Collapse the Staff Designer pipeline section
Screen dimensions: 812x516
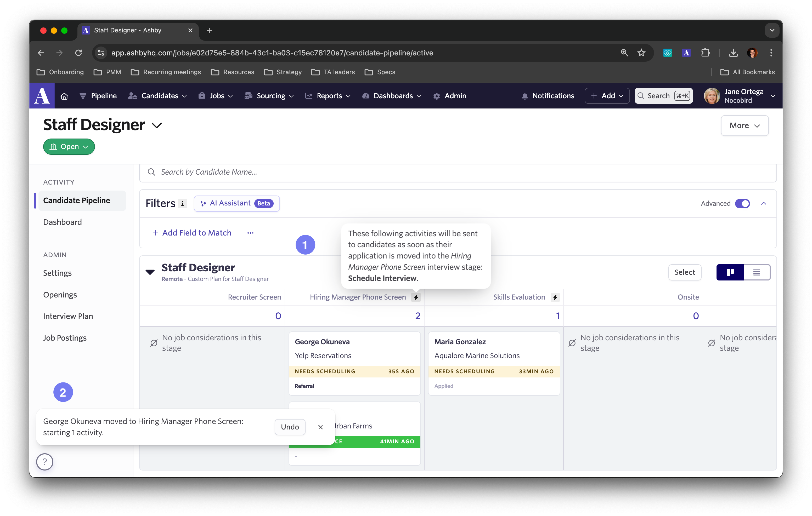point(150,272)
